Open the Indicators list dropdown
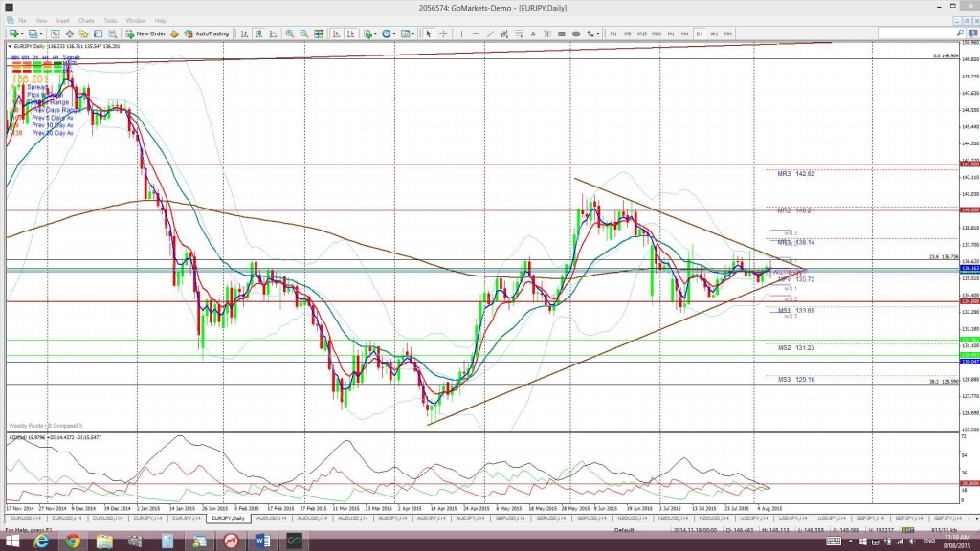The width and height of the screenshot is (980, 551). coord(371,33)
